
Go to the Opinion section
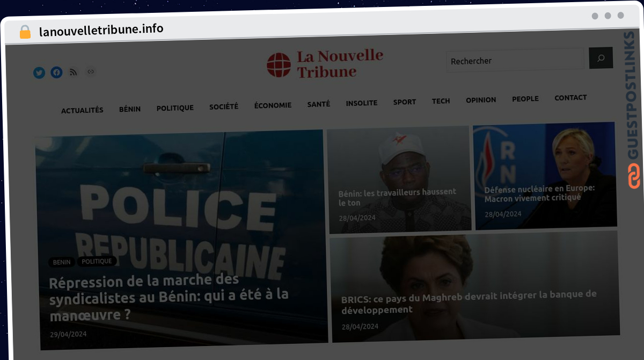point(481,100)
